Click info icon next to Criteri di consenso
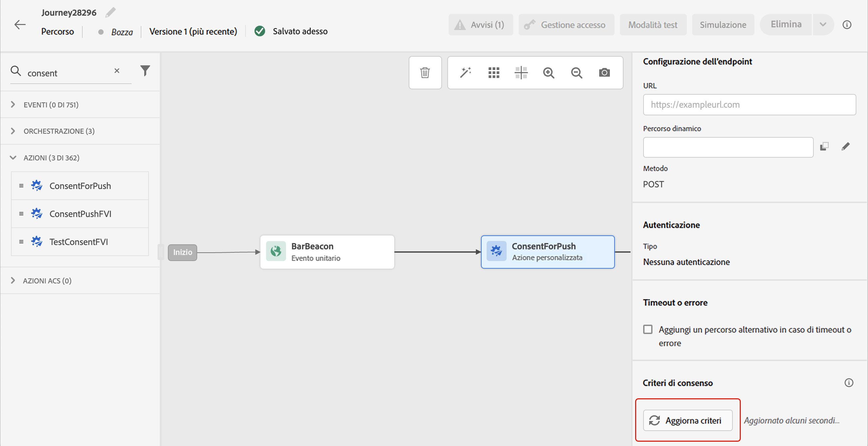Viewport: 868px width, 446px height. [848, 383]
